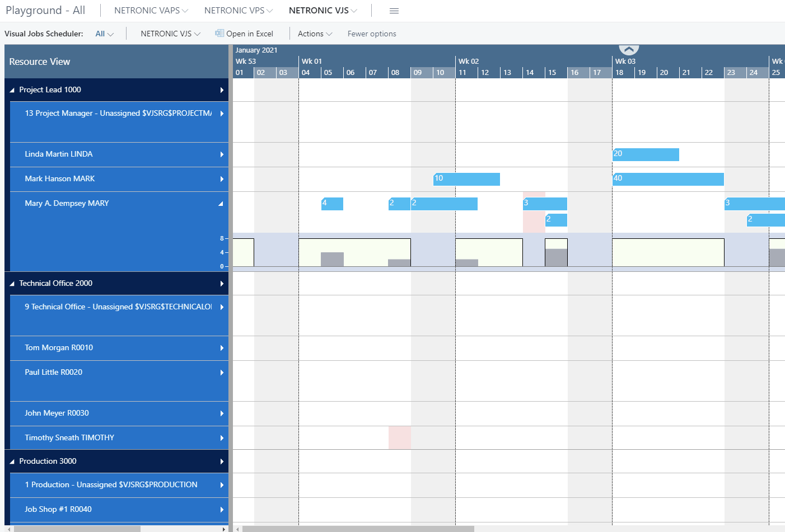Click the Wk 01 week header

coord(377,62)
